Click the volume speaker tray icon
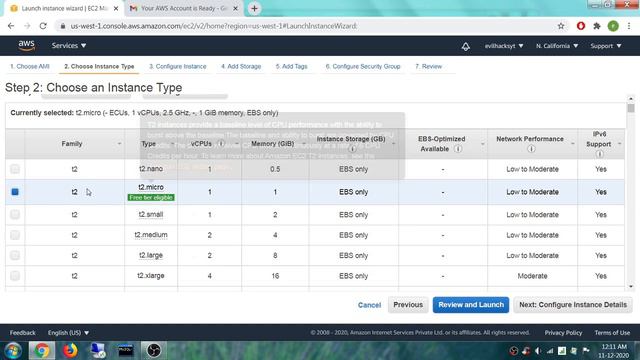This screenshot has height=360, width=640. point(538,351)
